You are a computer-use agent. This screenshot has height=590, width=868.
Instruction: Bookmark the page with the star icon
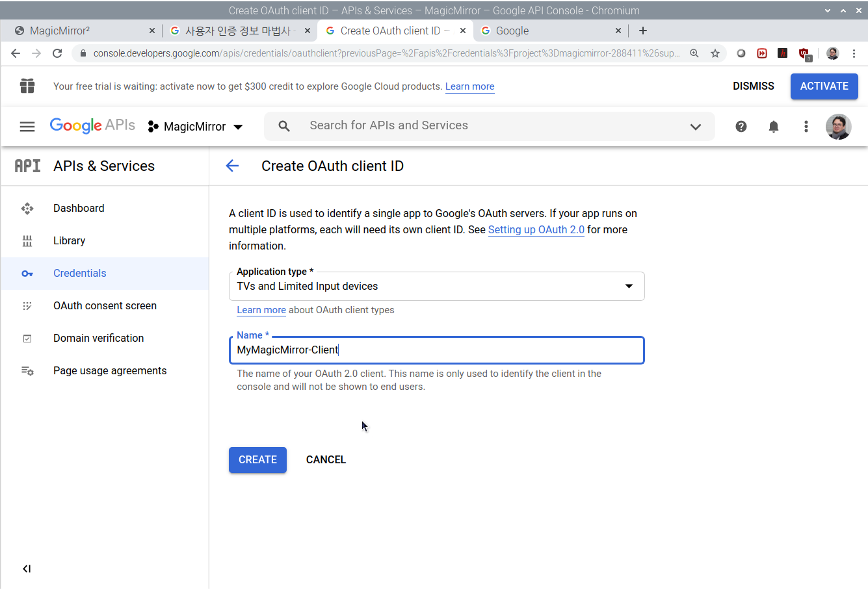[x=715, y=53]
